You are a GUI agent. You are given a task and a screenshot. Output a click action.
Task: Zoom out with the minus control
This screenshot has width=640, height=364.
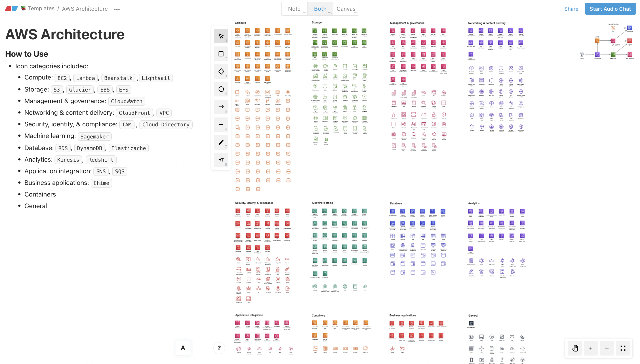[x=607, y=348]
